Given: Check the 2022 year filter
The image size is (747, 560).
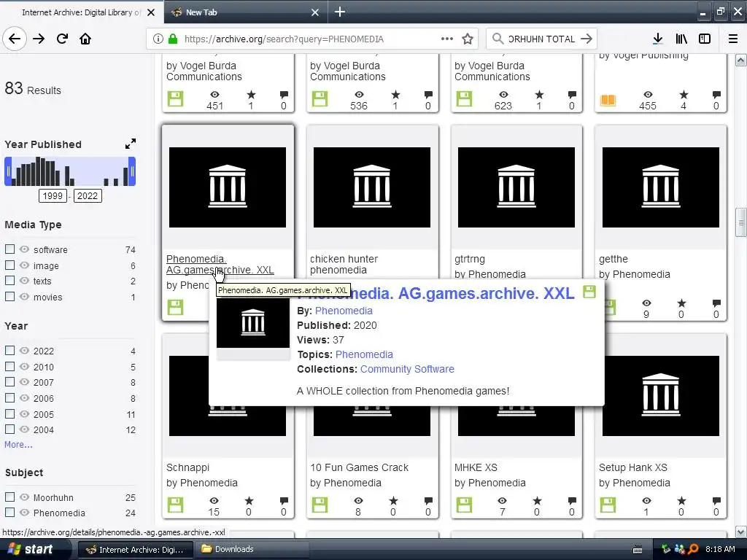Looking at the screenshot, I should click(9, 351).
